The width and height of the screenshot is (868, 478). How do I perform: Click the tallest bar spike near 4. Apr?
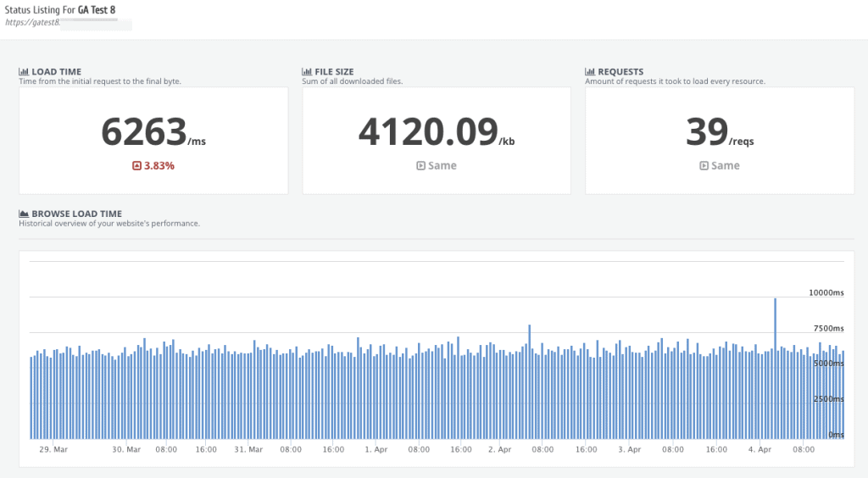click(775, 369)
